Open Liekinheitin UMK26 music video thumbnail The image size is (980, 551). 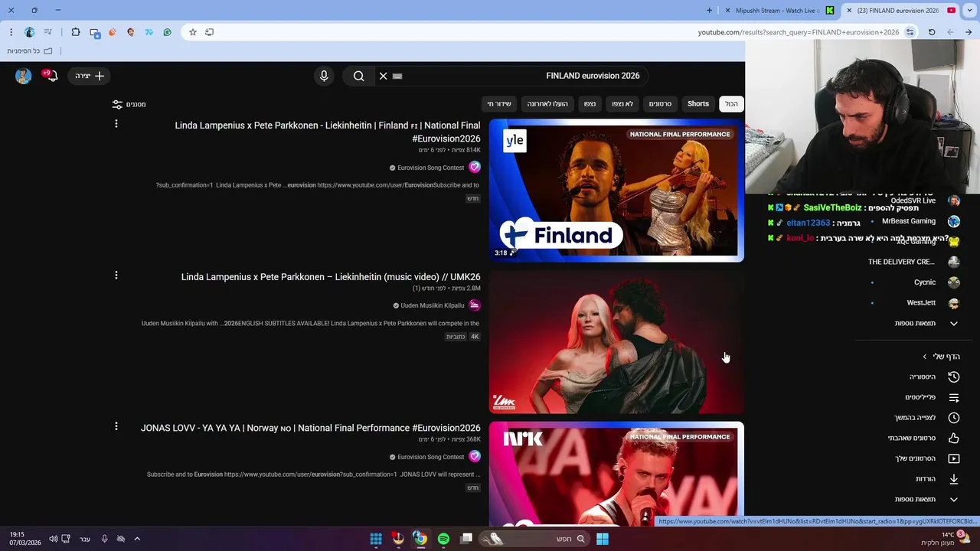coord(616,342)
